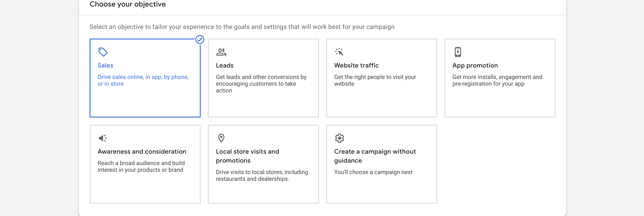The image size is (644, 216).
Task: Click 'Get leads and other conversions' description
Action: (261, 84)
